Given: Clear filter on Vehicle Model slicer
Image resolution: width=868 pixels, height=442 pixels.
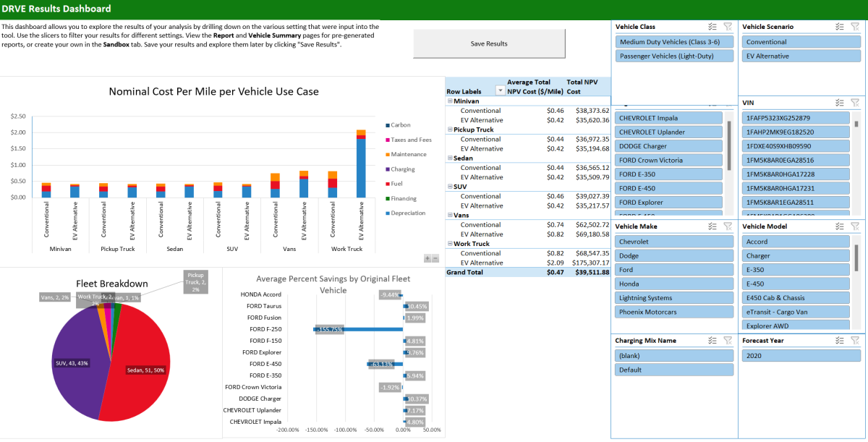Looking at the screenshot, I should click(855, 226).
